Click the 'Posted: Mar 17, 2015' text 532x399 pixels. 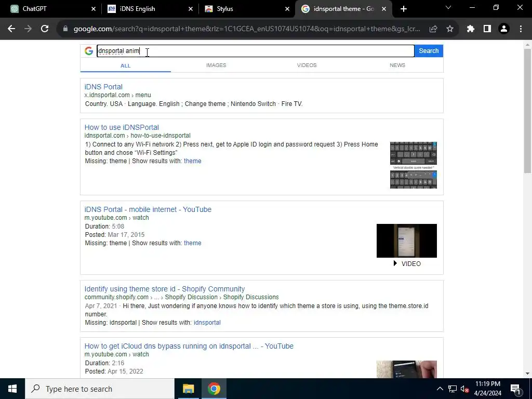click(x=115, y=235)
